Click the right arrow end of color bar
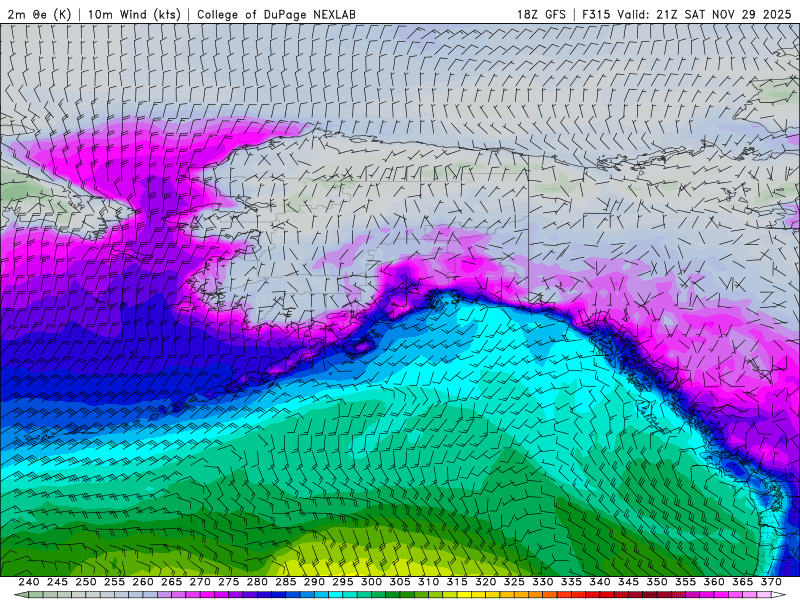 click(779, 594)
